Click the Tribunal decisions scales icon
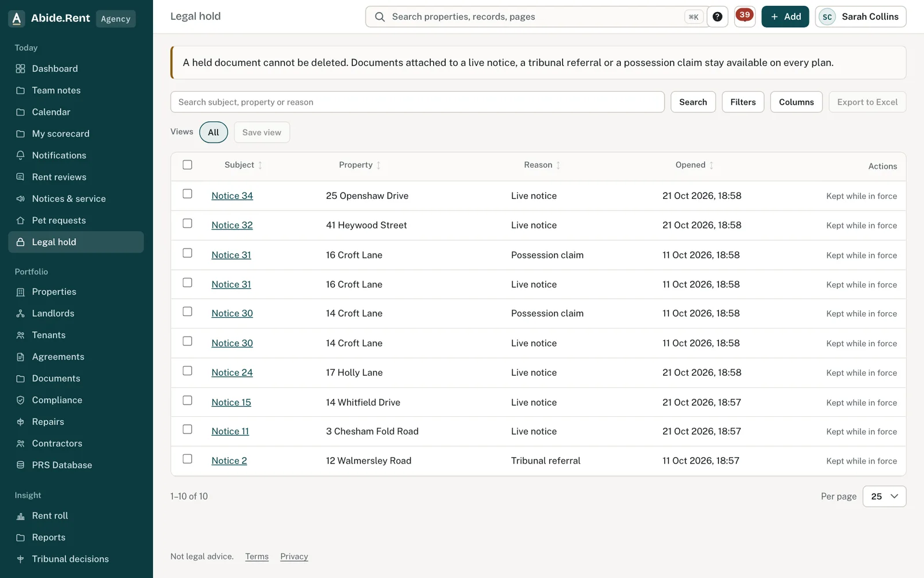 [21, 559]
